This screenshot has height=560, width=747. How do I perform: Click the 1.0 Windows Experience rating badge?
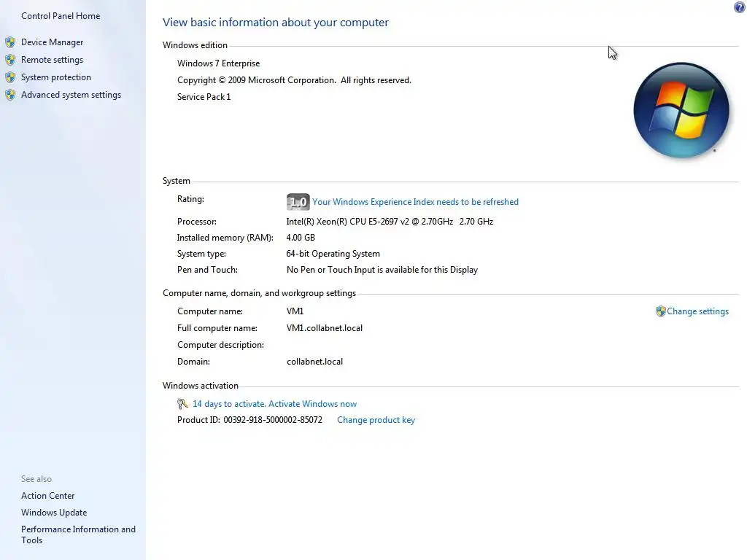298,202
